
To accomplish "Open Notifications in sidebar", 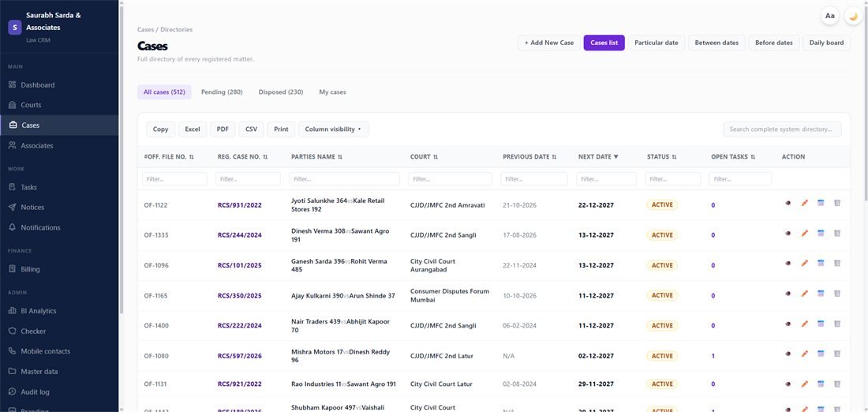I will click(x=59, y=227).
